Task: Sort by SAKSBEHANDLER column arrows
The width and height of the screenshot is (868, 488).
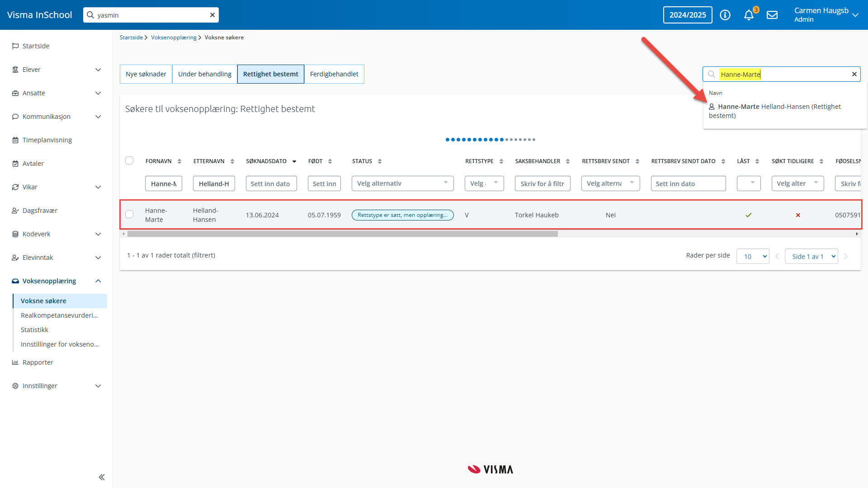Action: 568,161
